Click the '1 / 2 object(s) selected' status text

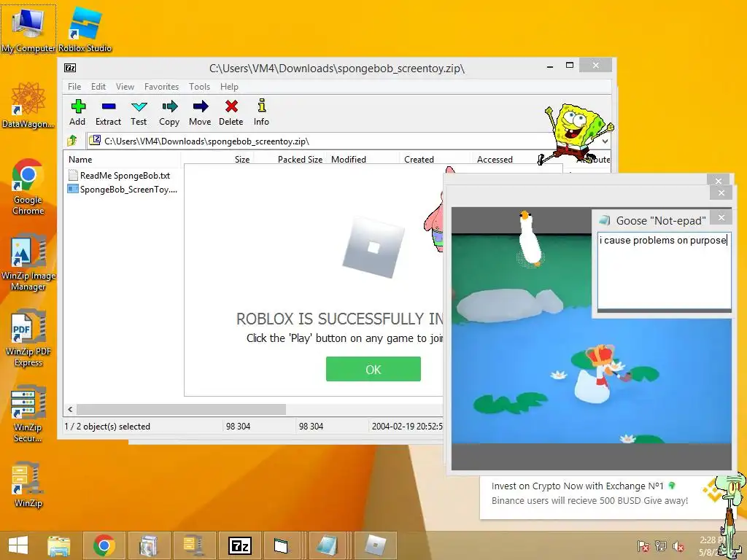coord(107,426)
